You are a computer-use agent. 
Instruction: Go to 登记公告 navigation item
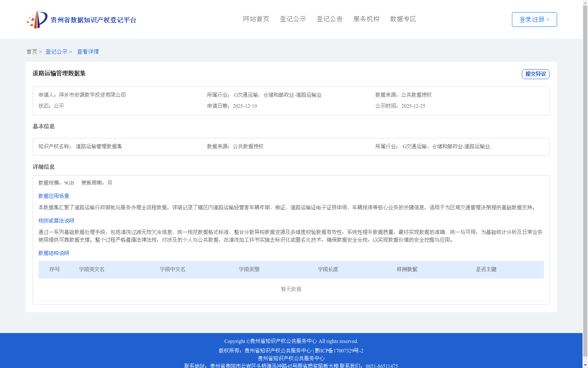click(330, 19)
